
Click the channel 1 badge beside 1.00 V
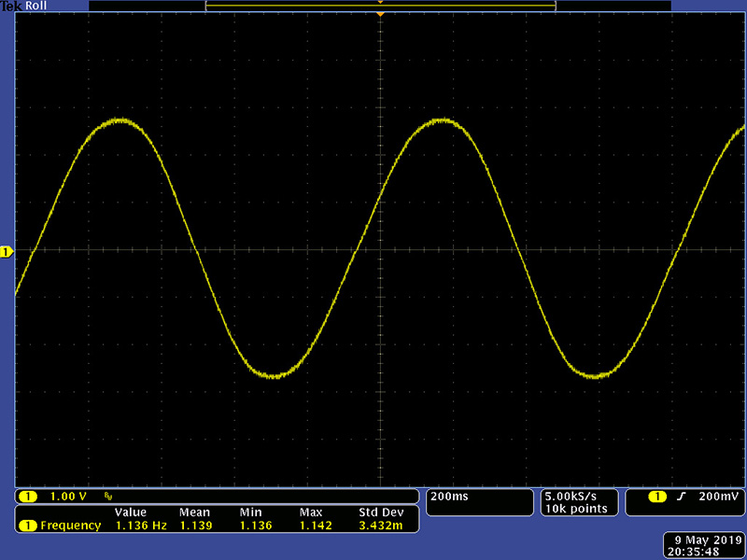coord(28,496)
